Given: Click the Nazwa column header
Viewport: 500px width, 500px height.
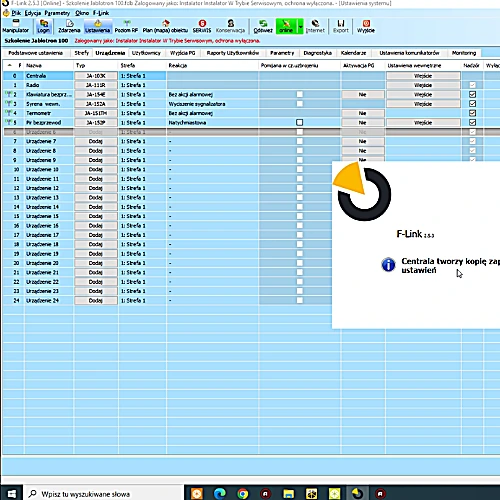Looking at the screenshot, I should [x=49, y=65].
